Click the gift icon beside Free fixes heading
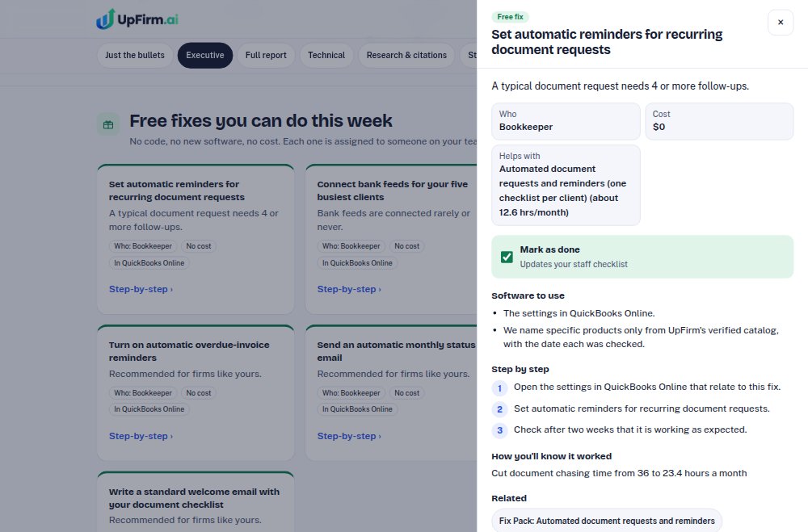This screenshot has height=532, width=808. tap(108, 124)
